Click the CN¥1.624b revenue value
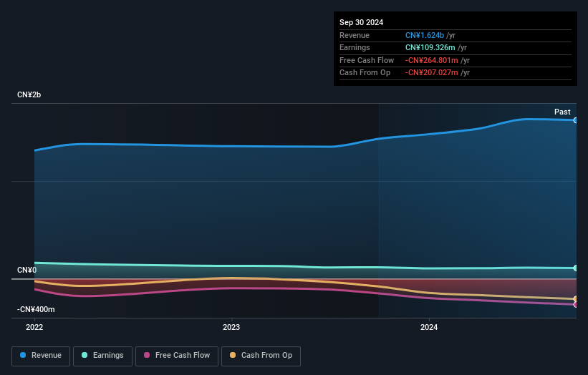 click(x=425, y=35)
